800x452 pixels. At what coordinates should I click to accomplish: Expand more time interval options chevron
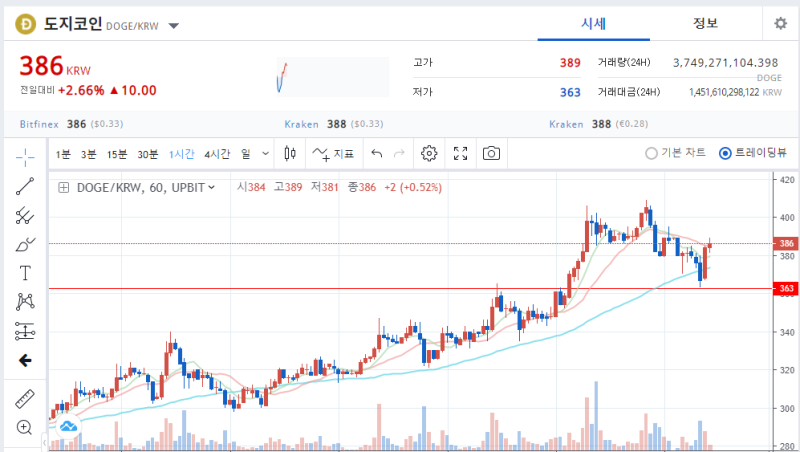(x=265, y=153)
